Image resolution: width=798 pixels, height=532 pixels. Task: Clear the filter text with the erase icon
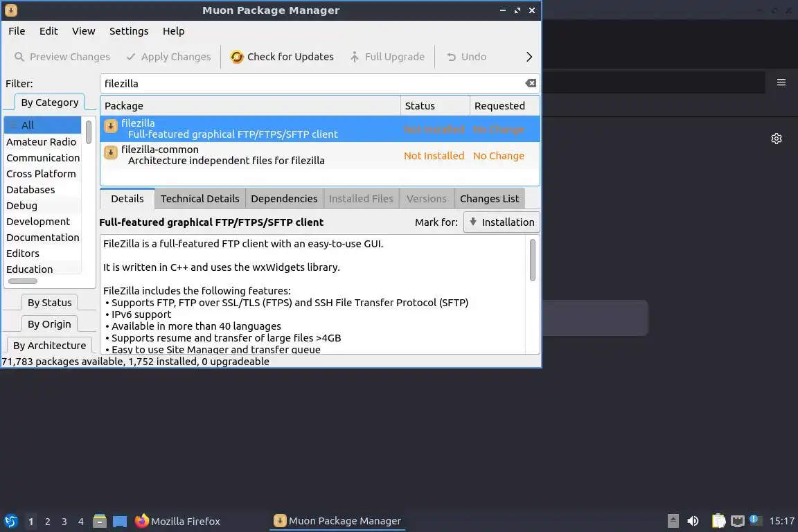pyautogui.click(x=531, y=83)
